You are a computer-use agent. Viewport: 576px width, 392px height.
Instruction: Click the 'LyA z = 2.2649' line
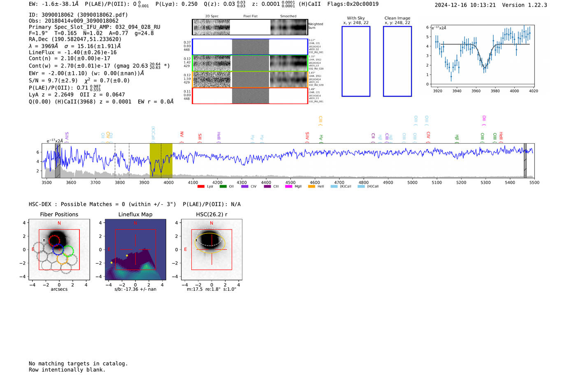pos(77,95)
